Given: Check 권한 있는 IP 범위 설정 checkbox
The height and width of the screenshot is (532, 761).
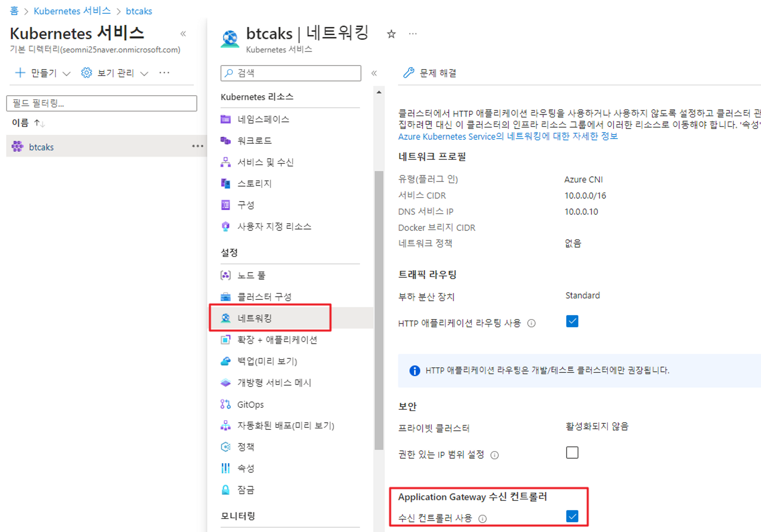Looking at the screenshot, I should tap(572, 452).
